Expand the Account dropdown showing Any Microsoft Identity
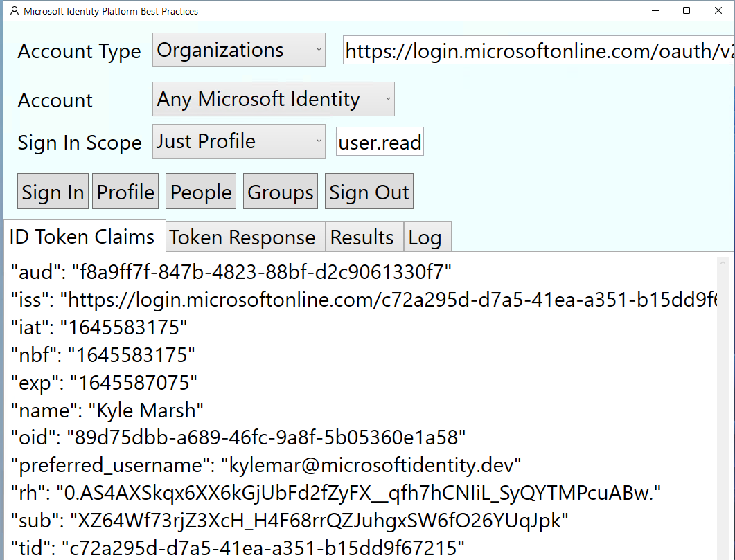735x560 pixels. 273,99
